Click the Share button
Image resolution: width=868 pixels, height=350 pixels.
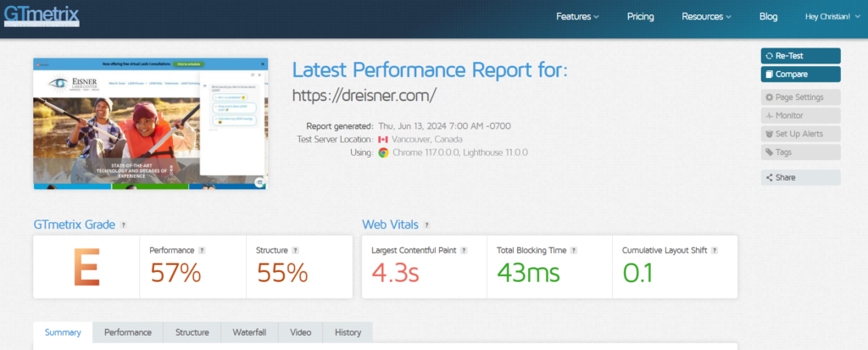coord(800,177)
